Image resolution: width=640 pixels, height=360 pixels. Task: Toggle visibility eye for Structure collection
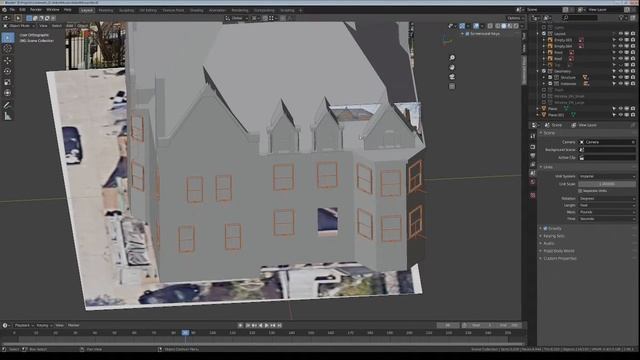pos(620,78)
